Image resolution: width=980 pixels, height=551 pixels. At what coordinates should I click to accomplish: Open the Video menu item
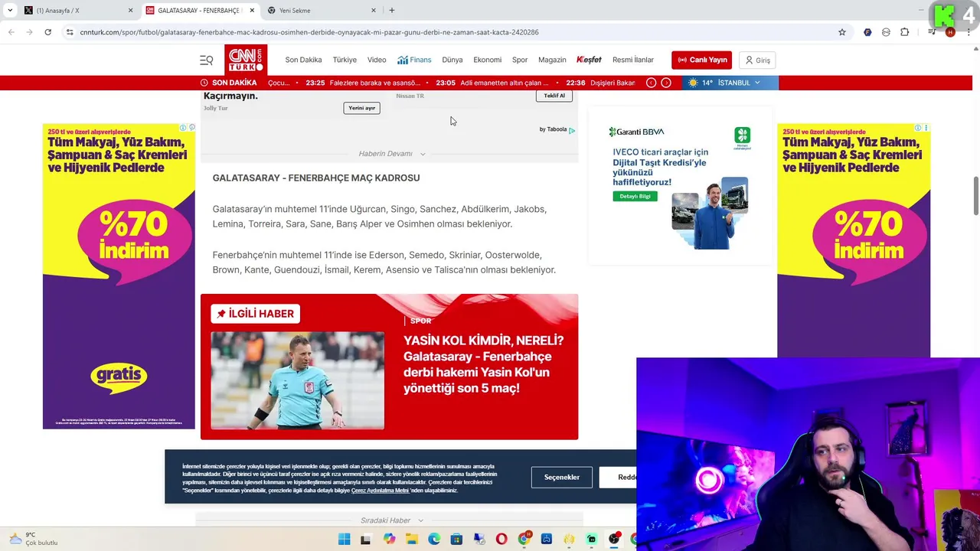[x=377, y=60]
